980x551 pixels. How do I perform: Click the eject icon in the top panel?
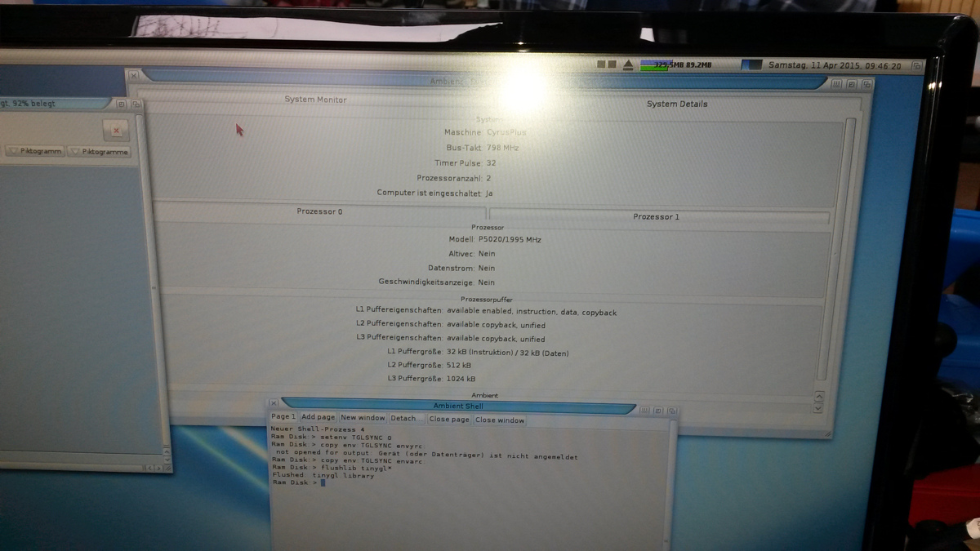(628, 64)
